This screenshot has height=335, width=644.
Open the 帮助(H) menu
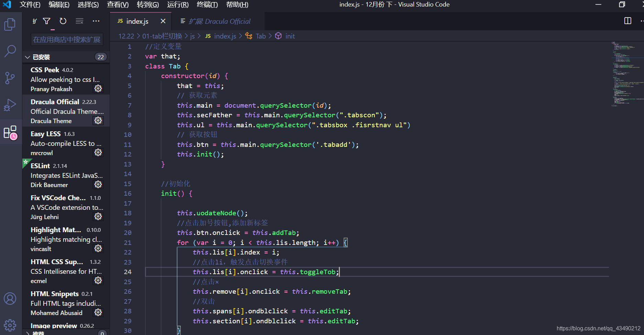tap(237, 4)
